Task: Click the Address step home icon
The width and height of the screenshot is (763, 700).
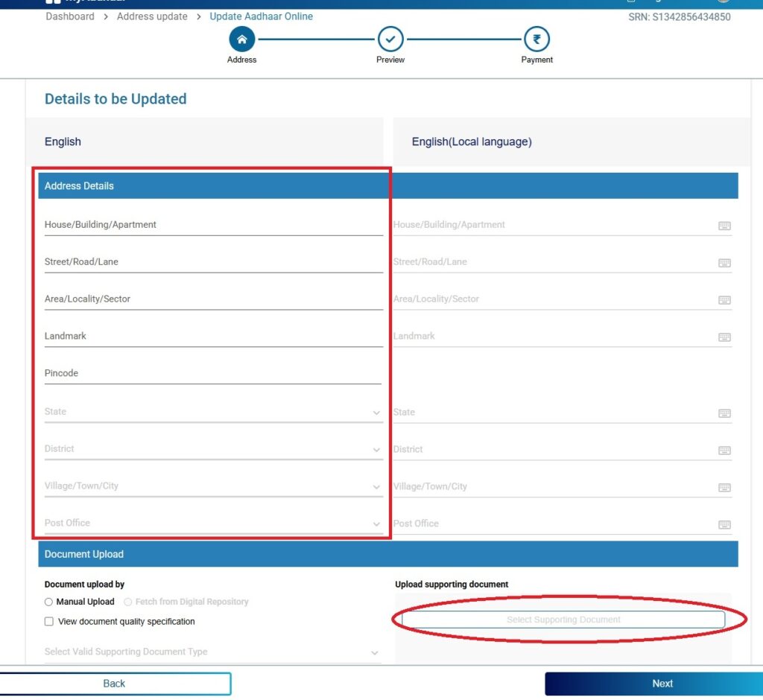Action: point(241,39)
